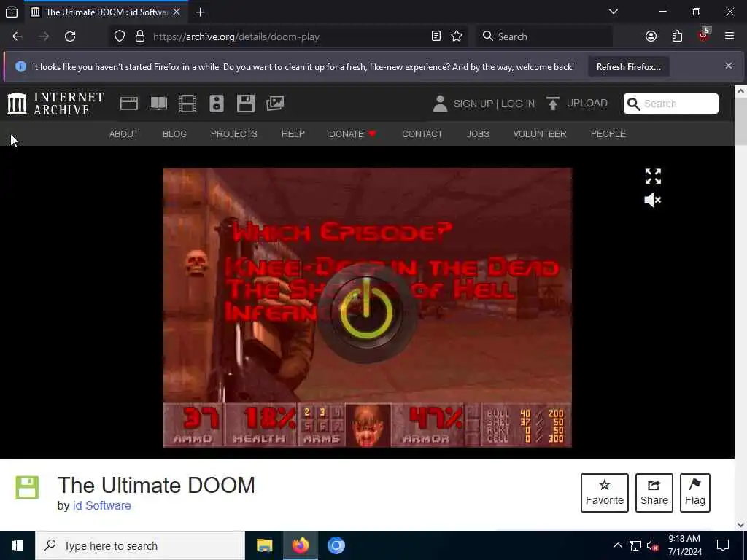
Task: Expand the list all tabs chevron
Action: point(614,12)
